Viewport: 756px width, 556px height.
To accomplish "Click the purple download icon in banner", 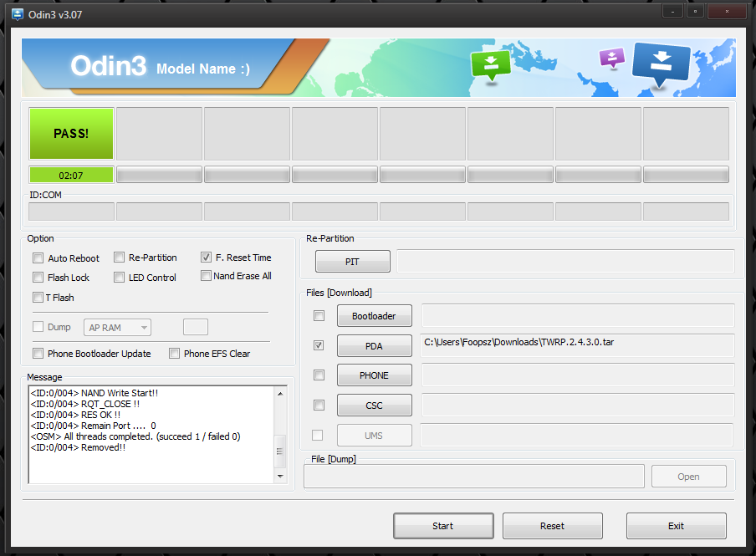I will click(x=612, y=58).
